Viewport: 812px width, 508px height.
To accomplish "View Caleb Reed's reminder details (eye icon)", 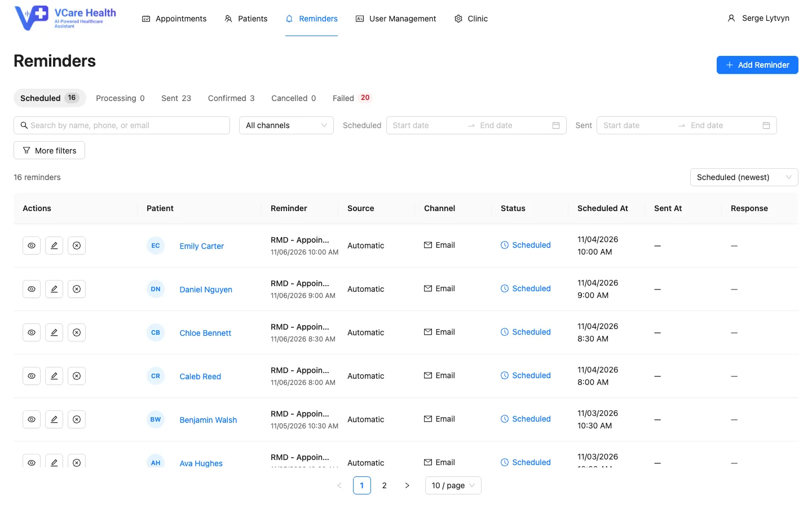I will coord(32,376).
